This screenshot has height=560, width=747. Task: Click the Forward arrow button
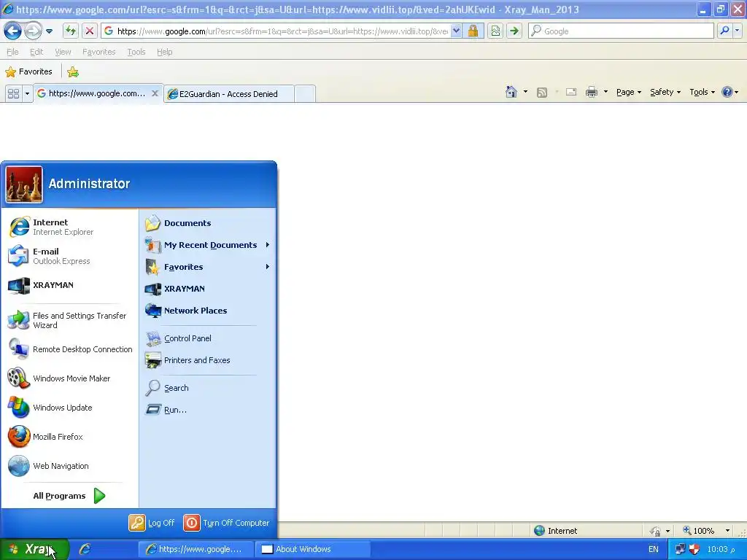pyautogui.click(x=32, y=31)
